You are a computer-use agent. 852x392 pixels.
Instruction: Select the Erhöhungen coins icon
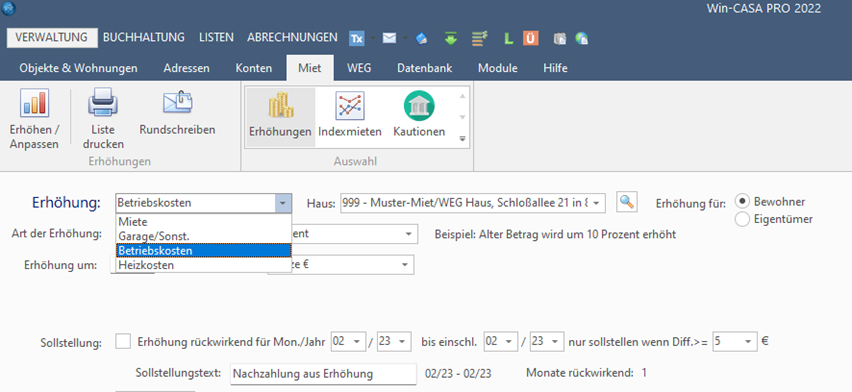(280, 105)
